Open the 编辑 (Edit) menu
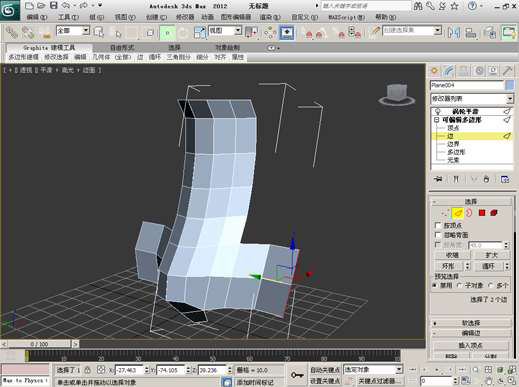This screenshot has height=387, width=519. [x=37, y=17]
